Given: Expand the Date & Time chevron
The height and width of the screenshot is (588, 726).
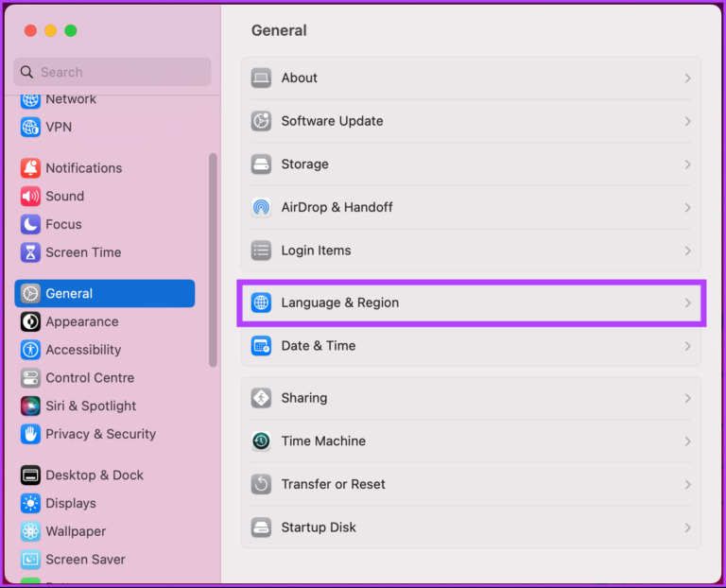Looking at the screenshot, I should pyautogui.click(x=687, y=346).
